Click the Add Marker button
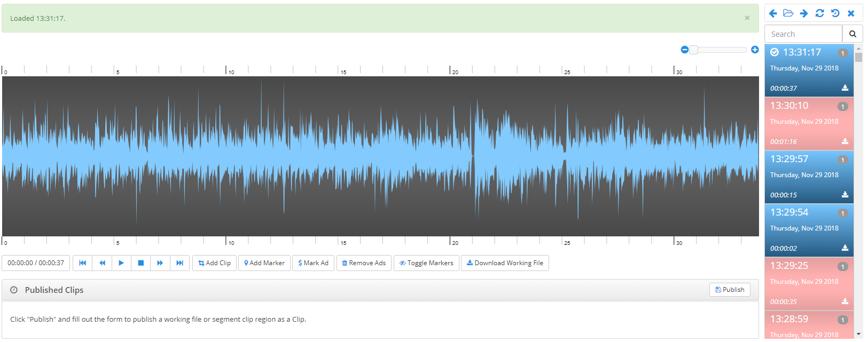The width and height of the screenshot is (868, 342). point(264,263)
